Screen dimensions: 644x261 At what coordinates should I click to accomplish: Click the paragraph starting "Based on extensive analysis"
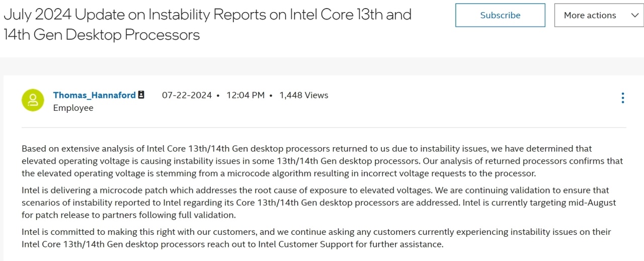coord(322,161)
